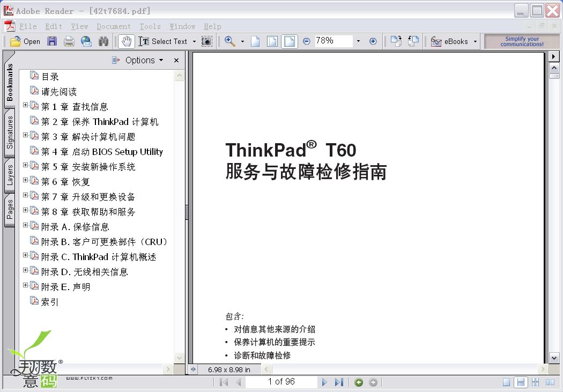
Task: Activate the Hand tool
Action: (126, 41)
